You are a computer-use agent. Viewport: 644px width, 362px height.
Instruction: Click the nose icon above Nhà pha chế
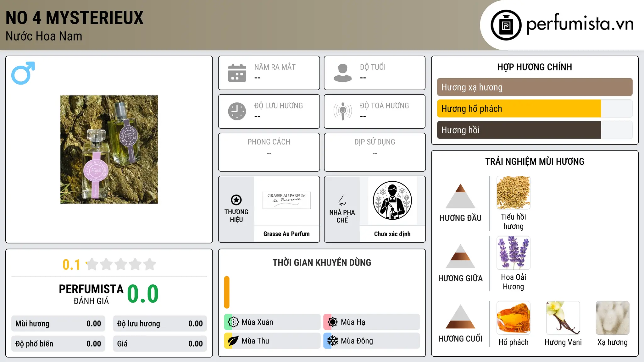pyautogui.click(x=342, y=200)
